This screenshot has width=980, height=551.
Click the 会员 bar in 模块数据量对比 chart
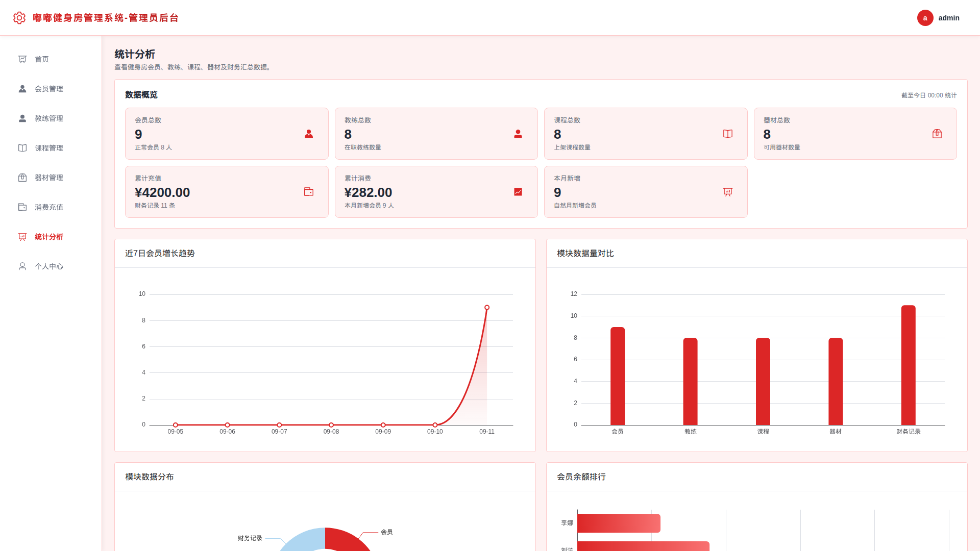click(618, 376)
